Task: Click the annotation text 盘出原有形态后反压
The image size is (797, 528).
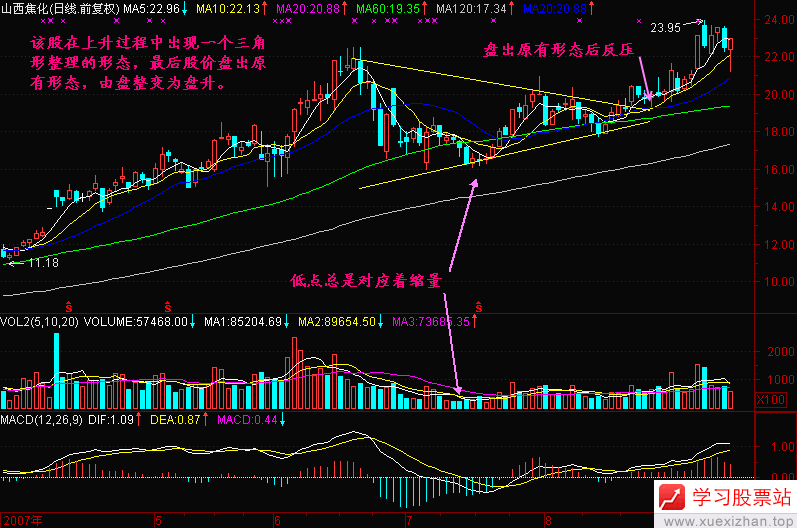Action: [x=559, y=49]
